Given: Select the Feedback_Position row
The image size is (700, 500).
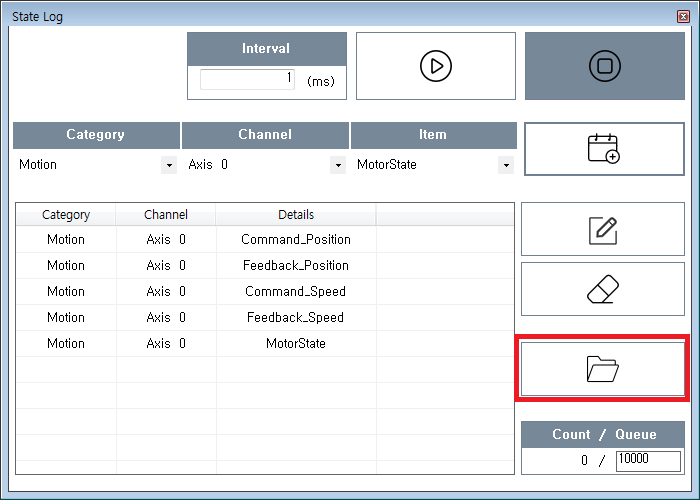Looking at the screenshot, I should 295,266.
